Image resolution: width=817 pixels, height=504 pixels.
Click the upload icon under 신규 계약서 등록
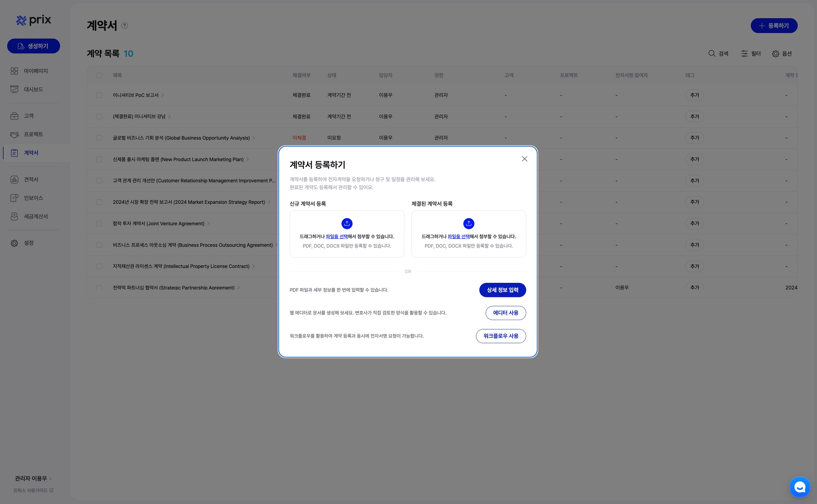click(x=347, y=223)
